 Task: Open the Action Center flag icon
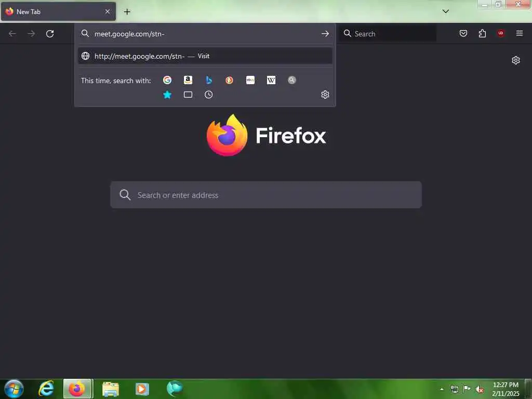pyautogui.click(x=467, y=389)
